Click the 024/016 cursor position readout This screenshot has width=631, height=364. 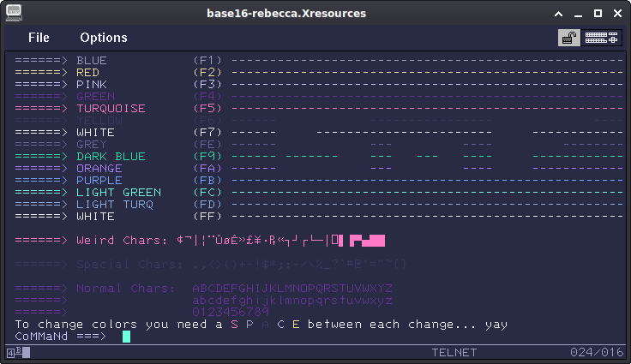[x=597, y=353]
